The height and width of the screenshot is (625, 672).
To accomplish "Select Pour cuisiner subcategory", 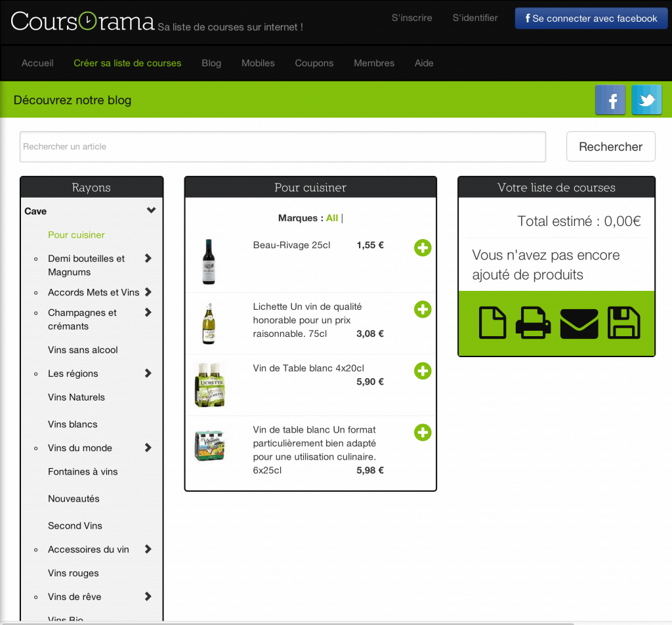I will click(76, 235).
